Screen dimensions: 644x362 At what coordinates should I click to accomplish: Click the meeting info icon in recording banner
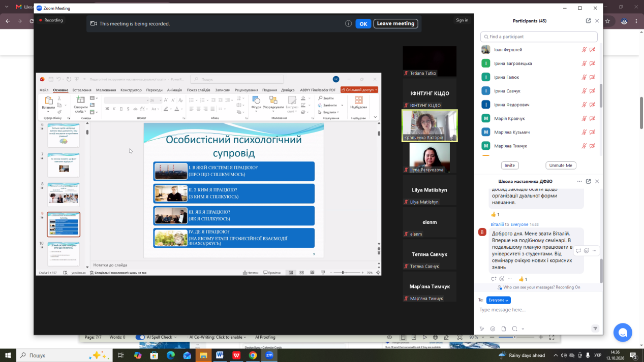point(348,23)
